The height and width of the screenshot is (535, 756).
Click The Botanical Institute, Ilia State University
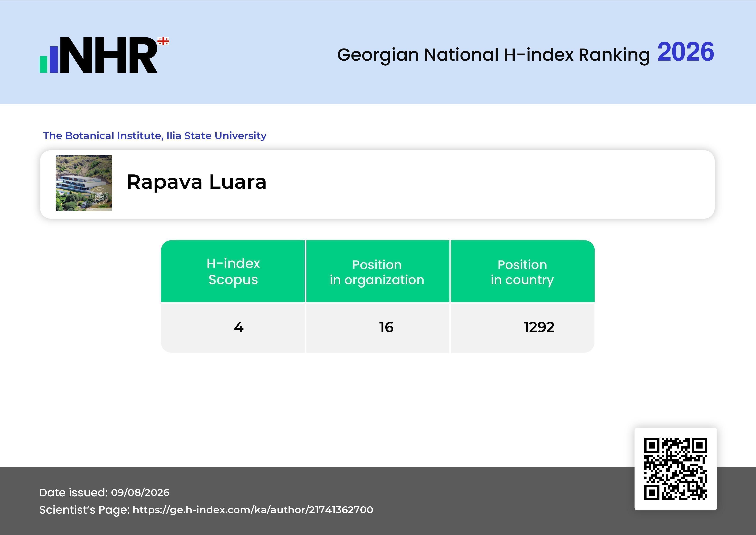pos(155,136)
